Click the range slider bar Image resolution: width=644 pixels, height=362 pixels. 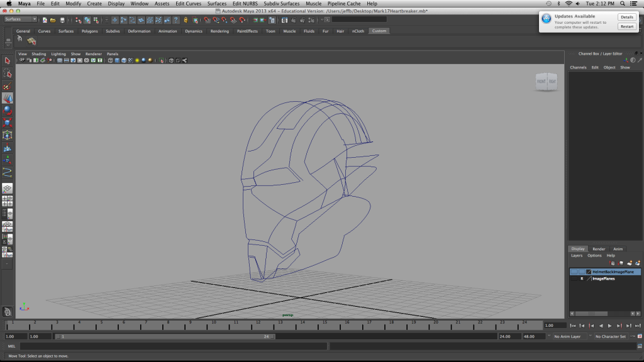tap(165, 337)
